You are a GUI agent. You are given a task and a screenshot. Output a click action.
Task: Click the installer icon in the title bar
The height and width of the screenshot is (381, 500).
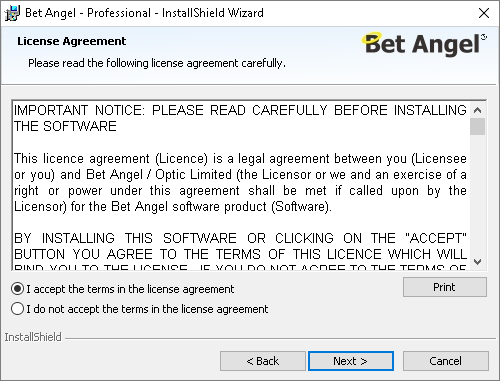pyautogui.click(x=12, y=13)
